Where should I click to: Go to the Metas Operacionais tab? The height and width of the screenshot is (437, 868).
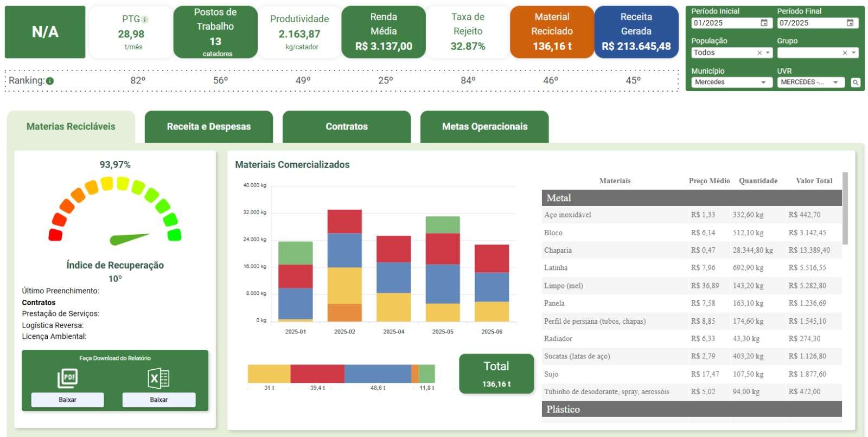484,127
